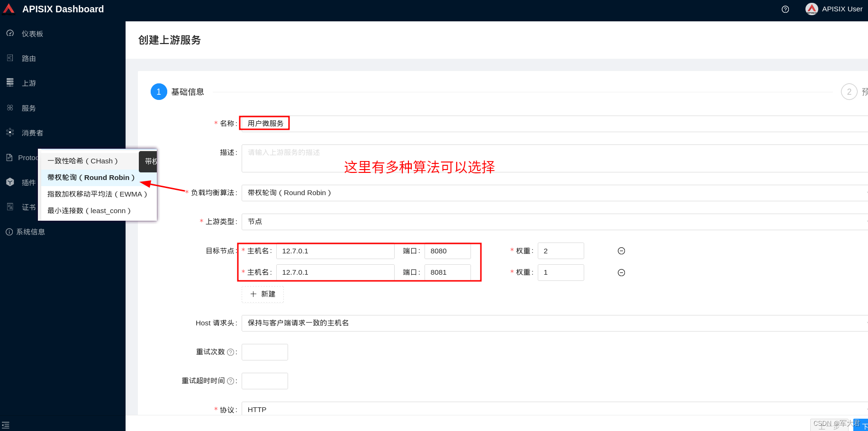Image resolution: width=868 pixels, height=431 pixels.
Task: Focus 权重 field containing 1
Action: 561,272
